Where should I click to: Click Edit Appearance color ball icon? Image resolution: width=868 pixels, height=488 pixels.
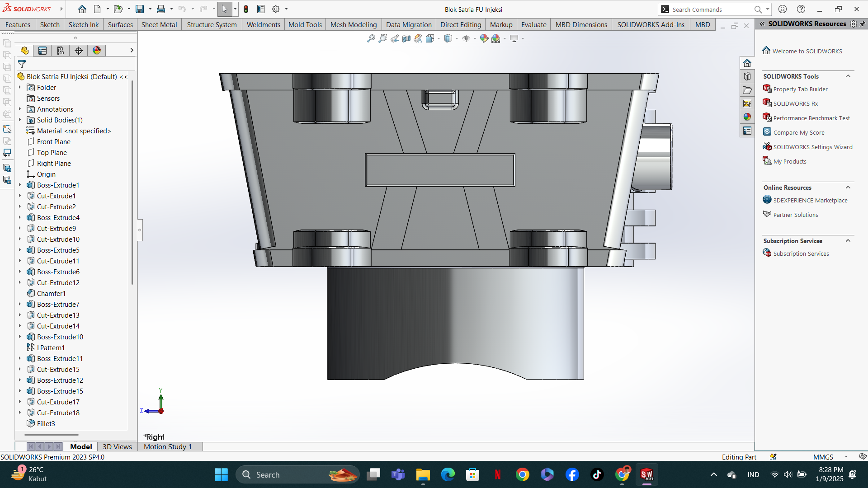[x=484, y=38]
